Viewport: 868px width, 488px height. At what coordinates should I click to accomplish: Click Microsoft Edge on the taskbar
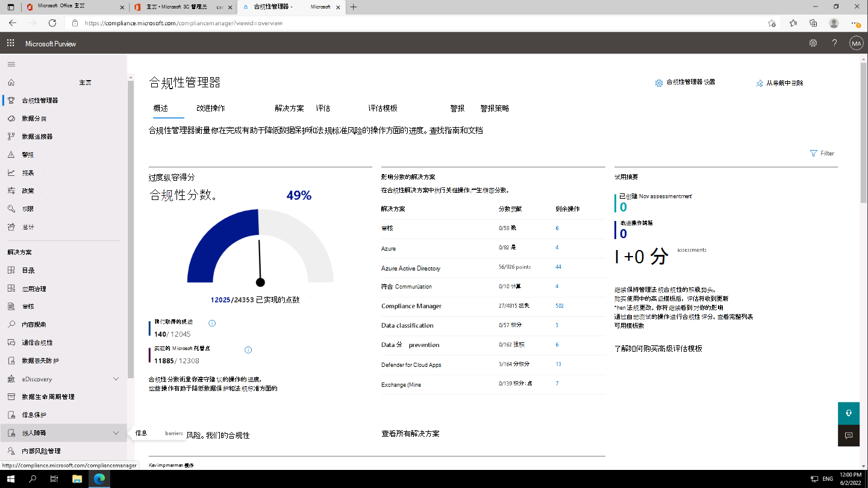[x=99, y=479]
